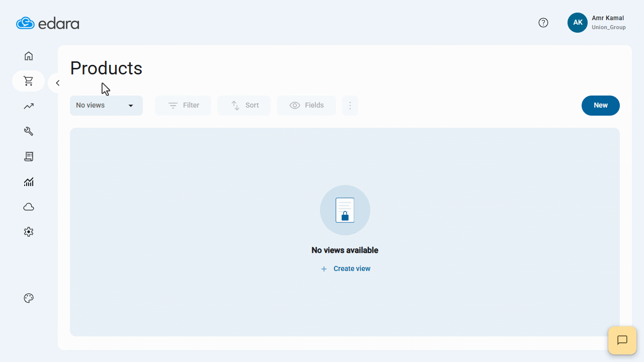Click the Union_Group organization label

[x=609, y=28]
